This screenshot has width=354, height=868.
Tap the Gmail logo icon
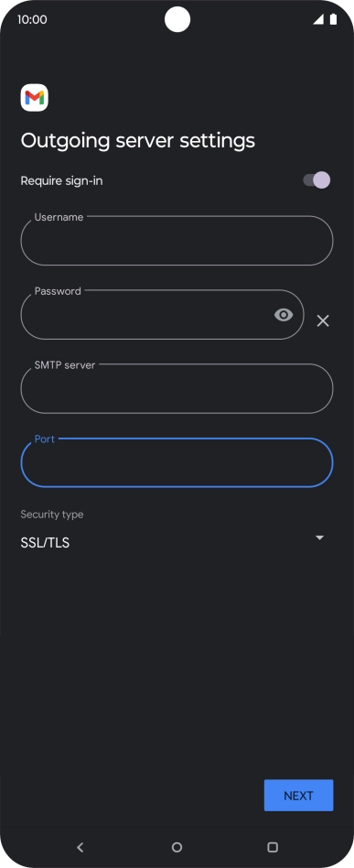[x=34, y=98]
